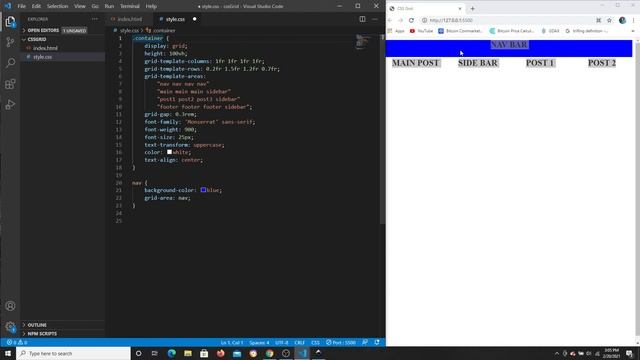
Task: Click errors and warnings count in status bar
Action: (x=17, y=342)
